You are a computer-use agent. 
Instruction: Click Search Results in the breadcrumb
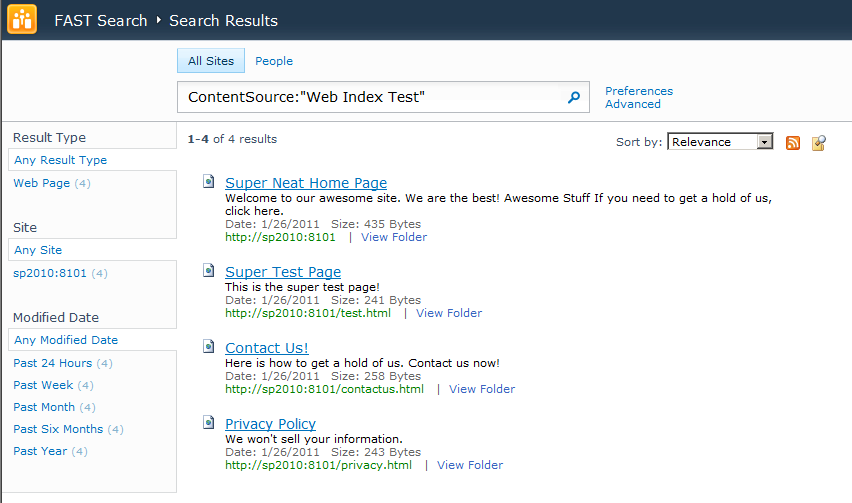click(223, 21)
